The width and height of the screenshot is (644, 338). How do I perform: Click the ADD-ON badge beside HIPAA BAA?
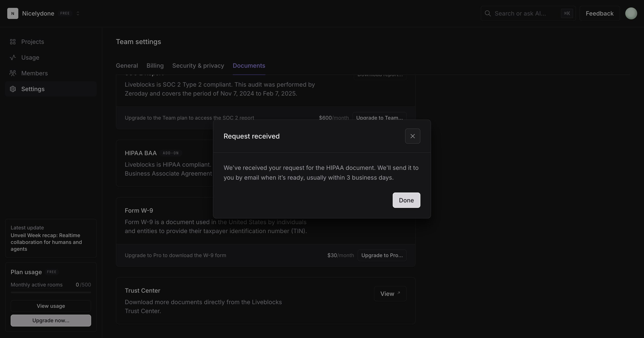coord(171,153)
